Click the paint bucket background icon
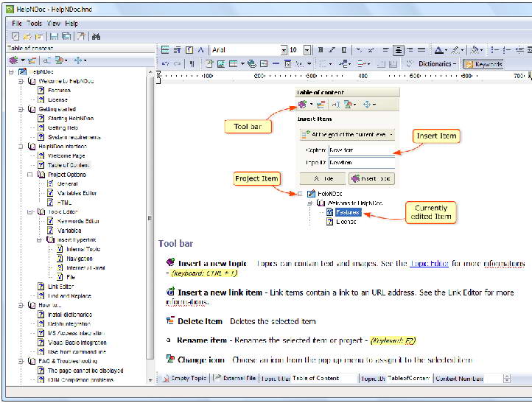This screenshot has height=403, width=532. [475, 50]
